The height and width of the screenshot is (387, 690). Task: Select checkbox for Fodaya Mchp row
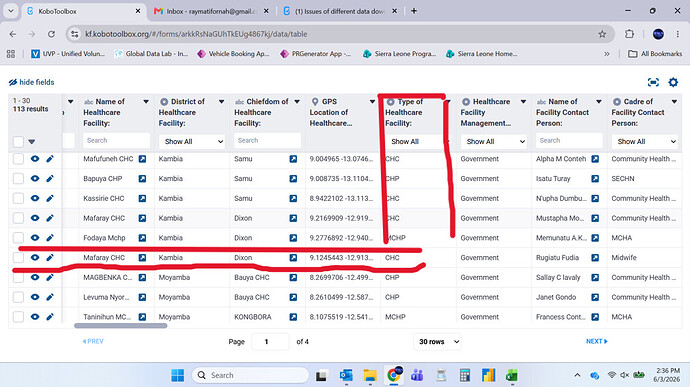tap(18, 238)
